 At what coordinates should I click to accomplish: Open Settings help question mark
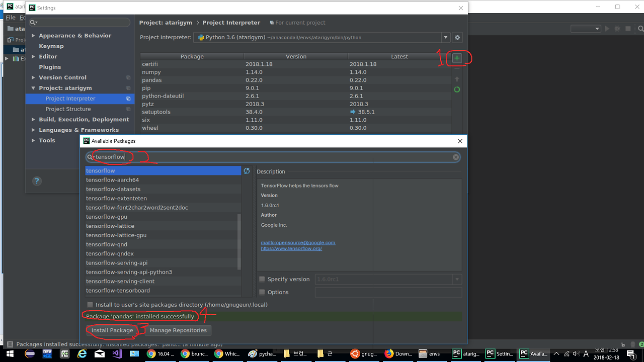tap(37, 181)
